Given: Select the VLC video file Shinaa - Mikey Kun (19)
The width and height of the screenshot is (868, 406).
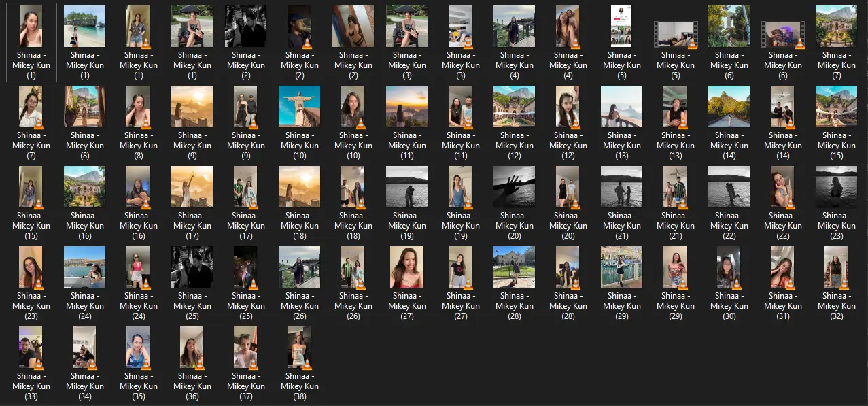Looking at the screenshot, I should tap(461, 187).
